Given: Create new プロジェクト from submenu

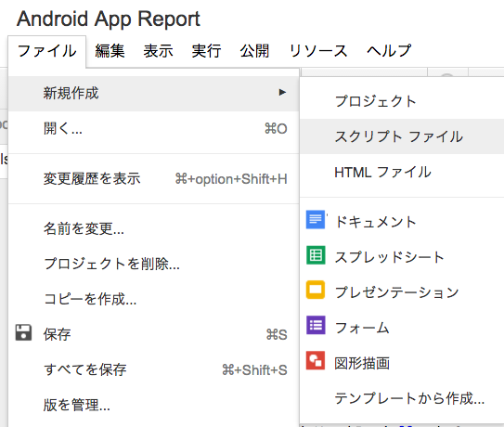Looking at the screenshot, I should pos(402,101).
